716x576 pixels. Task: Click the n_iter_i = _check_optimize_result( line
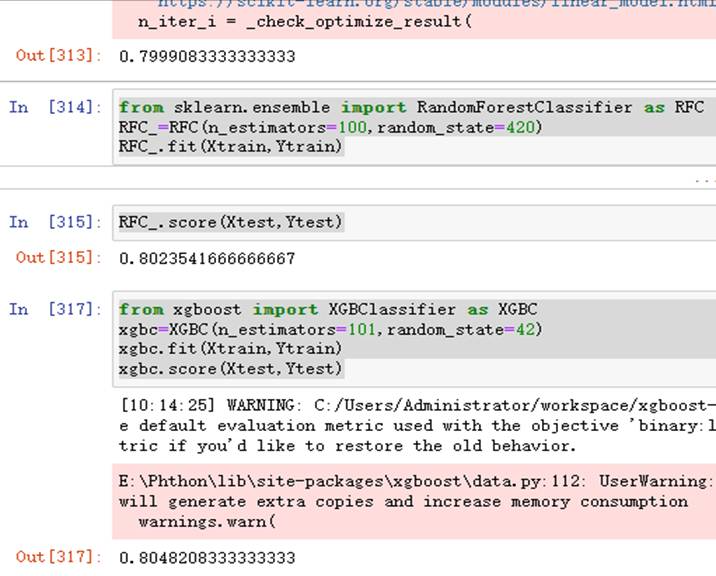point(305,22)
